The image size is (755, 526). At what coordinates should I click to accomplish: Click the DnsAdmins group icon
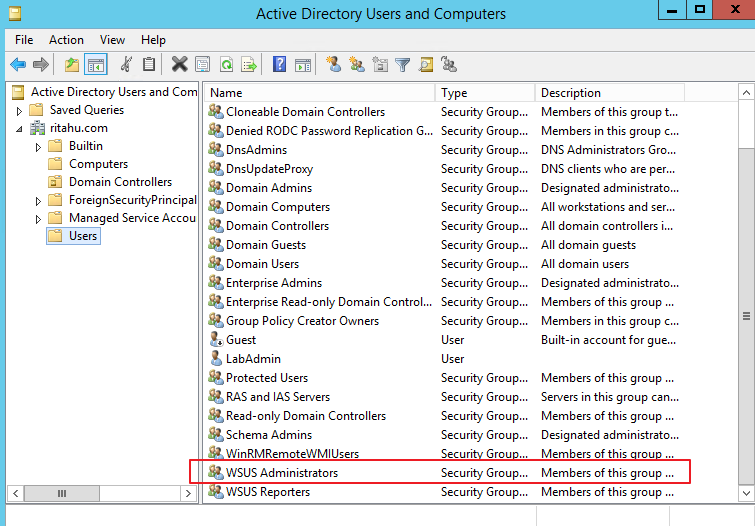216,149
